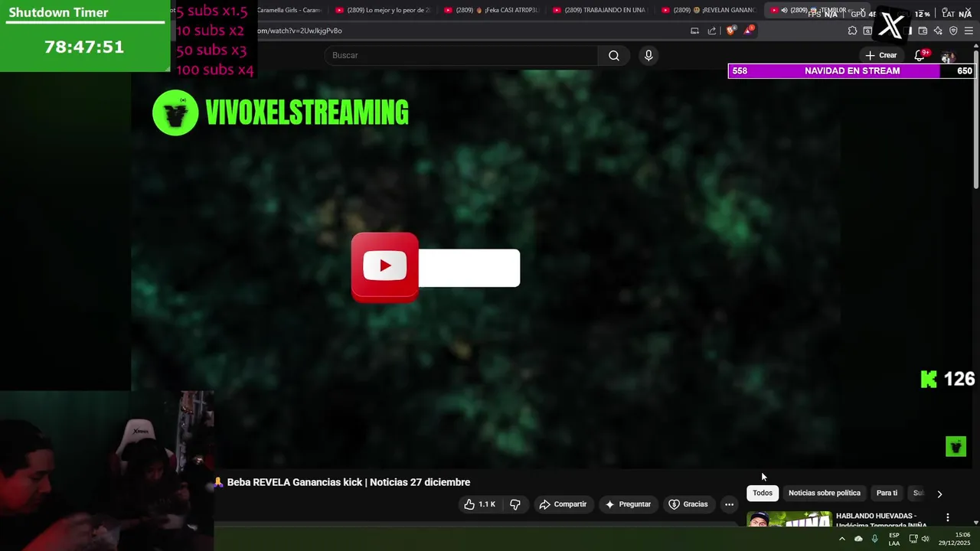Select the Noticias sobre política chip
This screenshot has height=551, width=980.
[825, 493]
